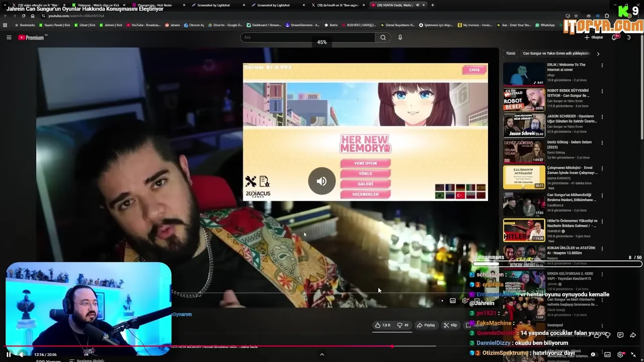This screenshot has width=644, height=362.
Task: Click the wrench tools icon in game menu
Action: [x=251, y=181]
